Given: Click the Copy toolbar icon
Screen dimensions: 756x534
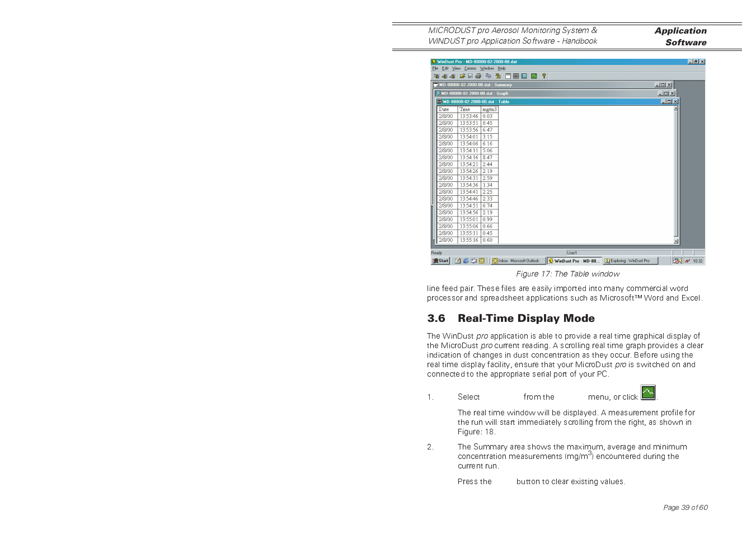Looking at the screenshot, I should [x=489, y=76].
